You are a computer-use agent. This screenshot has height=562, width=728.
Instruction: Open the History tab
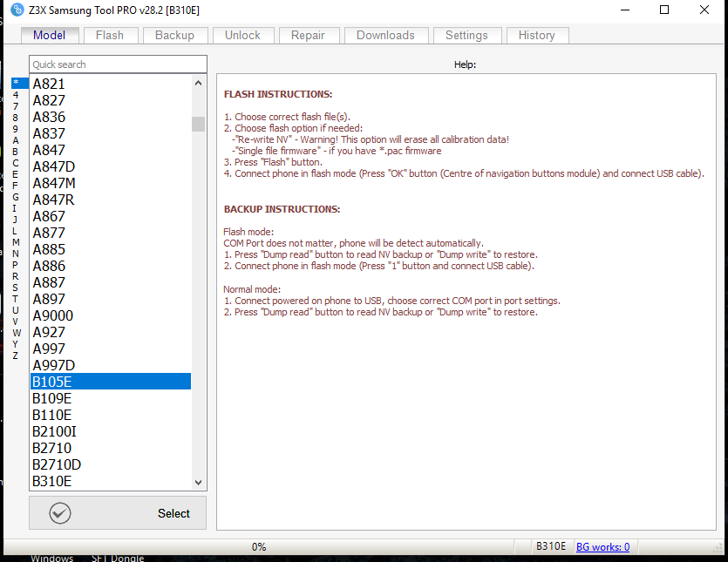[x=537, y=35]
